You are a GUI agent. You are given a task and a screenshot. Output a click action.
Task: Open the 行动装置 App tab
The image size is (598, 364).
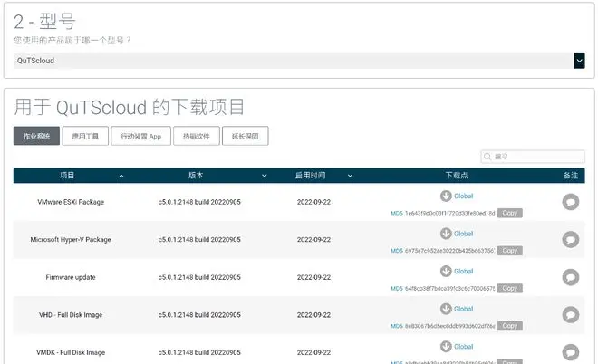140,136
